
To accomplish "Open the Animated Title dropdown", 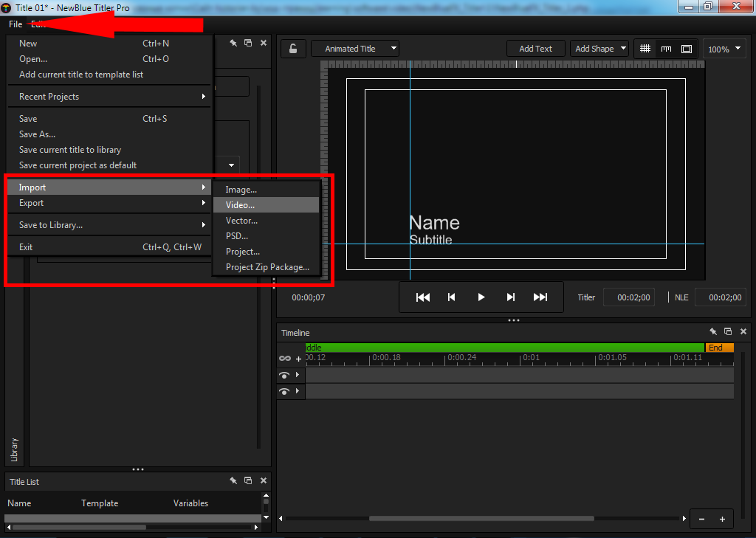I will point(355,49).
